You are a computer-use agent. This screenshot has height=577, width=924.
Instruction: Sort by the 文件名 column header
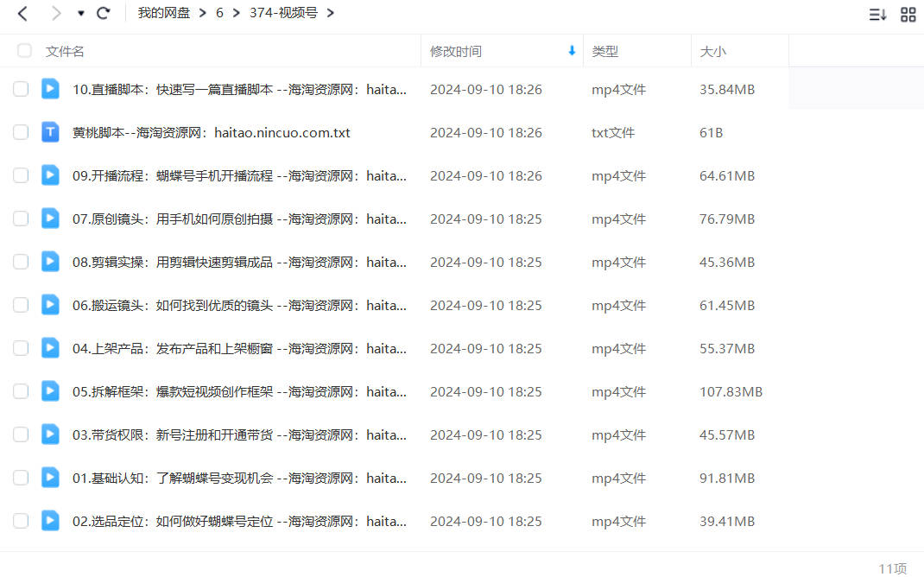pos(65,51)
